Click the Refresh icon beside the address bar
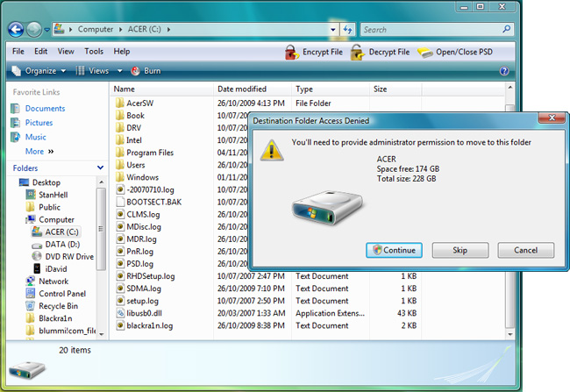Screen dimensions: 570x392 click(x=348, y=30)
